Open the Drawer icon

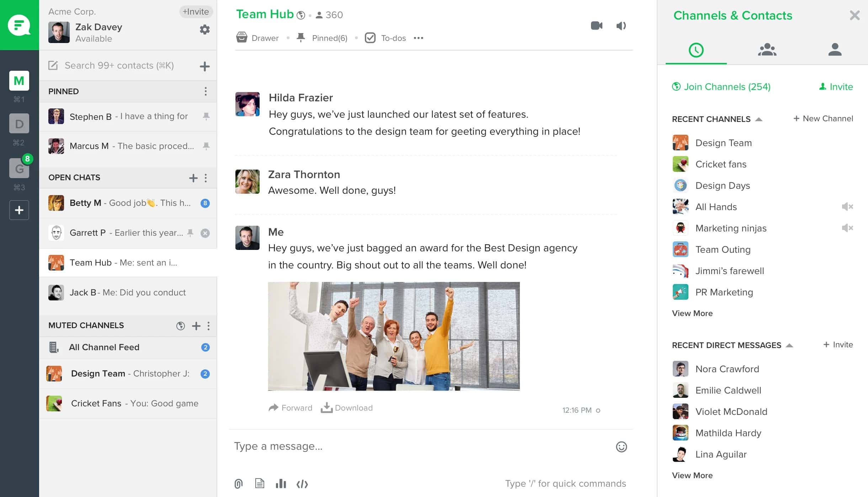(x=242, y=37)
